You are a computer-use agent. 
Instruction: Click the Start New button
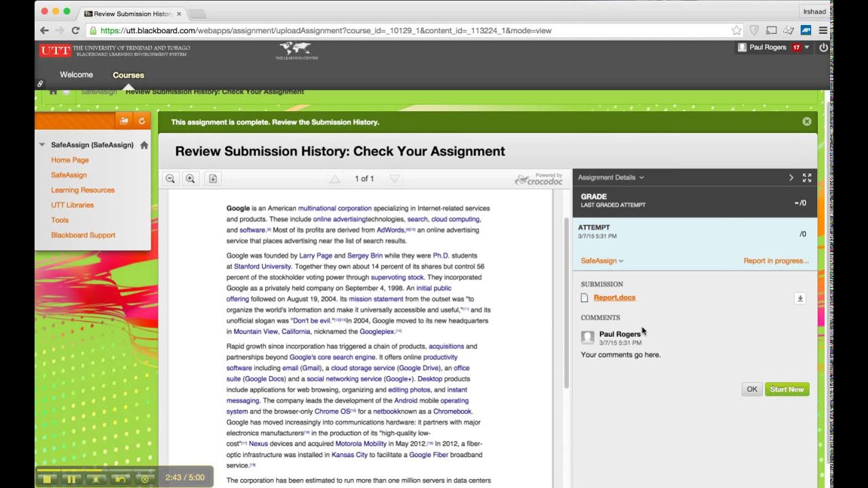point(787,390)
